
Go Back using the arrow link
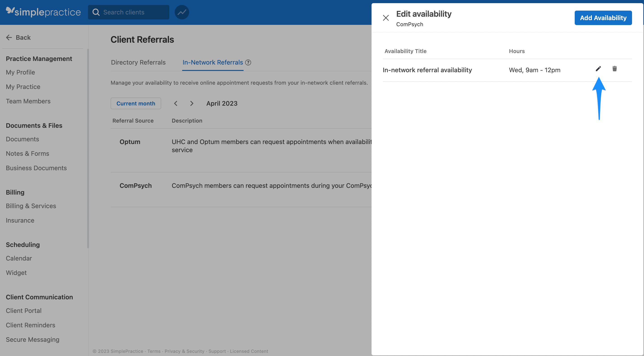(18, 37)
